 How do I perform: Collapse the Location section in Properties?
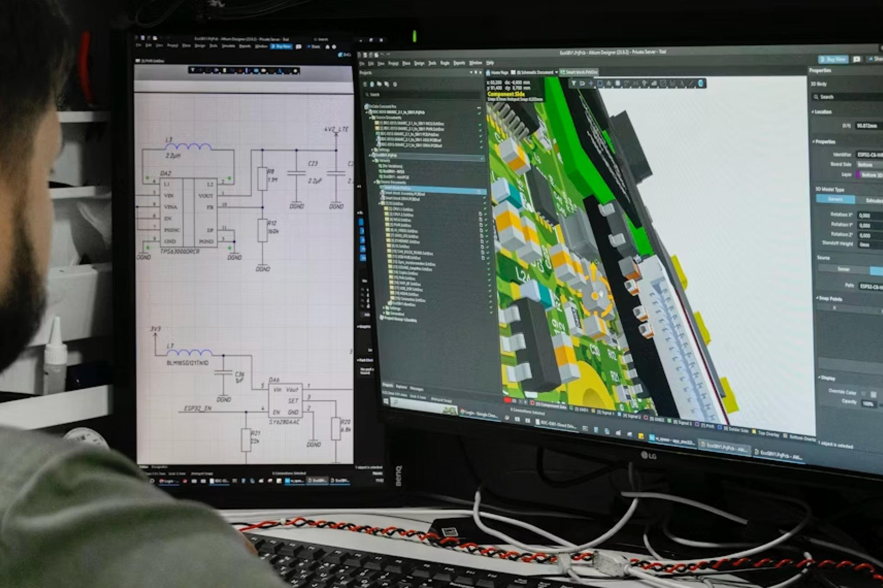click(x=814, y=112)
